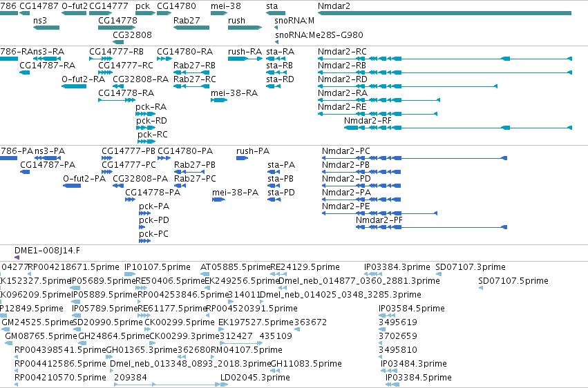
Task: Select protein O-fut2-PA
Action: click(84, 179)
